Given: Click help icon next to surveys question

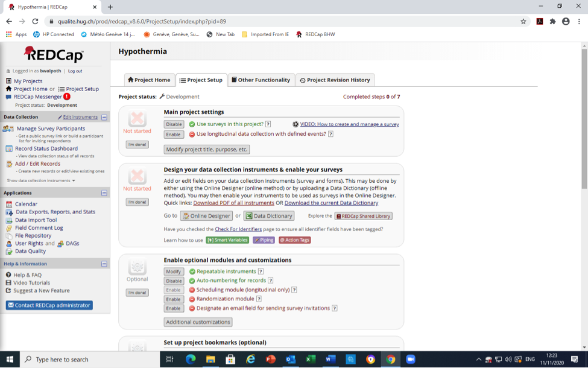Looking at the screenshot, I should tap(268, 124).
